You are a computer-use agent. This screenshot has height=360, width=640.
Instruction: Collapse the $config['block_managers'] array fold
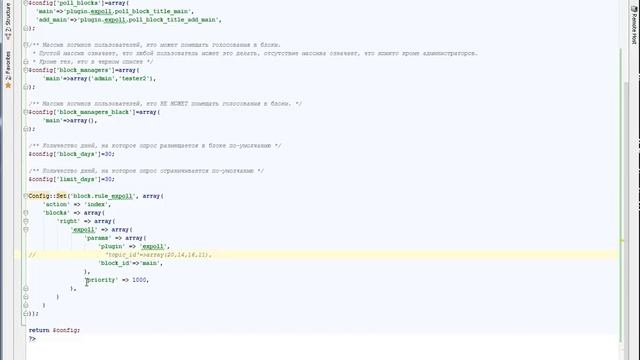tap(25, 70)
